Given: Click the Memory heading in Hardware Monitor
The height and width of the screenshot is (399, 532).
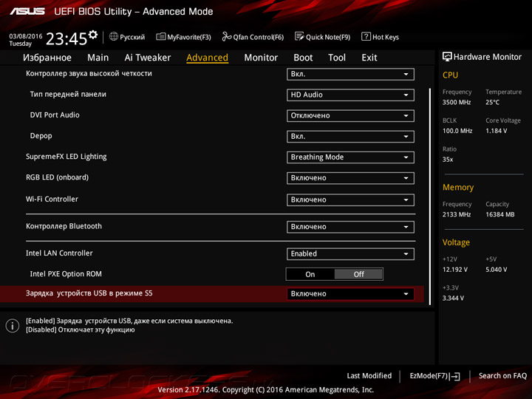Looking at the screenshot, I should (458, 187).
